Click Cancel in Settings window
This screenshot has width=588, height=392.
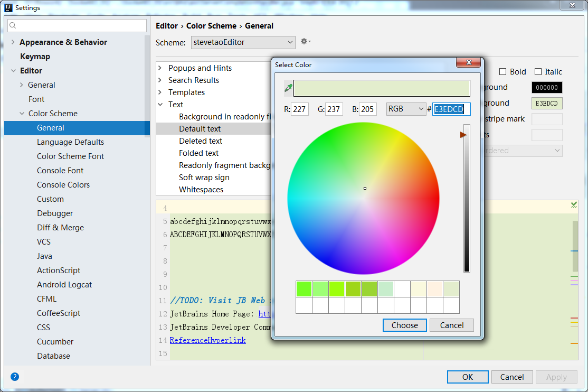(512, 377)
